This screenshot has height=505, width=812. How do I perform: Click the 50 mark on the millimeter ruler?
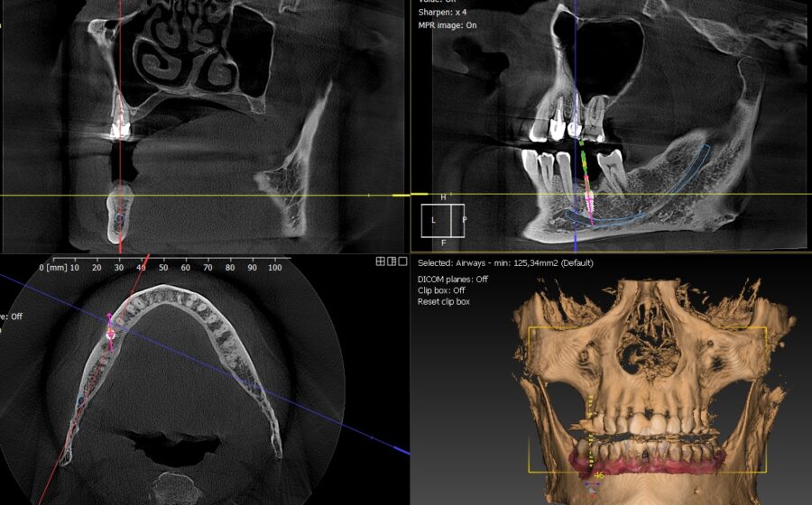[163, 268]
